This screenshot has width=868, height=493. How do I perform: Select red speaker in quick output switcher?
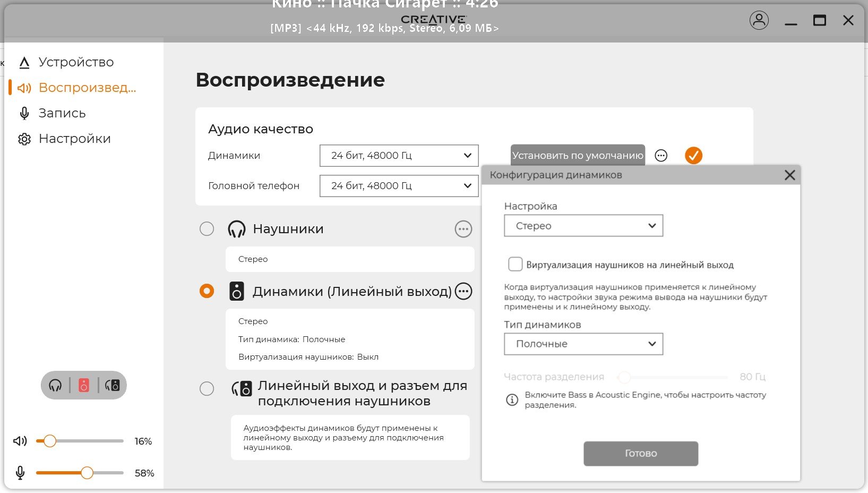coord(84,385)
